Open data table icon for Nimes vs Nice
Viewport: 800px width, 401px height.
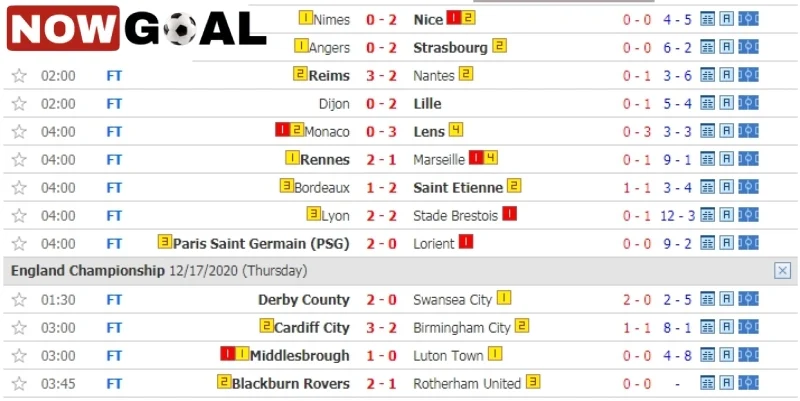707,19
